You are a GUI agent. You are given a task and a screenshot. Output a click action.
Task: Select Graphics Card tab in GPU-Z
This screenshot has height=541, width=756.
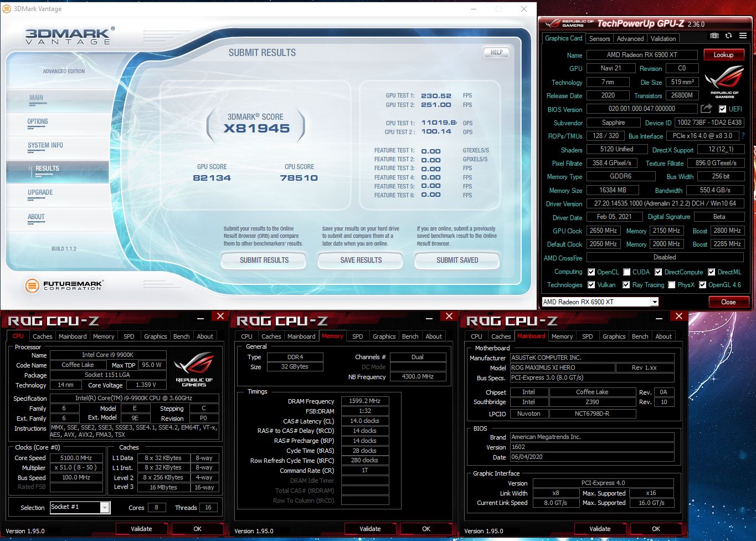563,38
